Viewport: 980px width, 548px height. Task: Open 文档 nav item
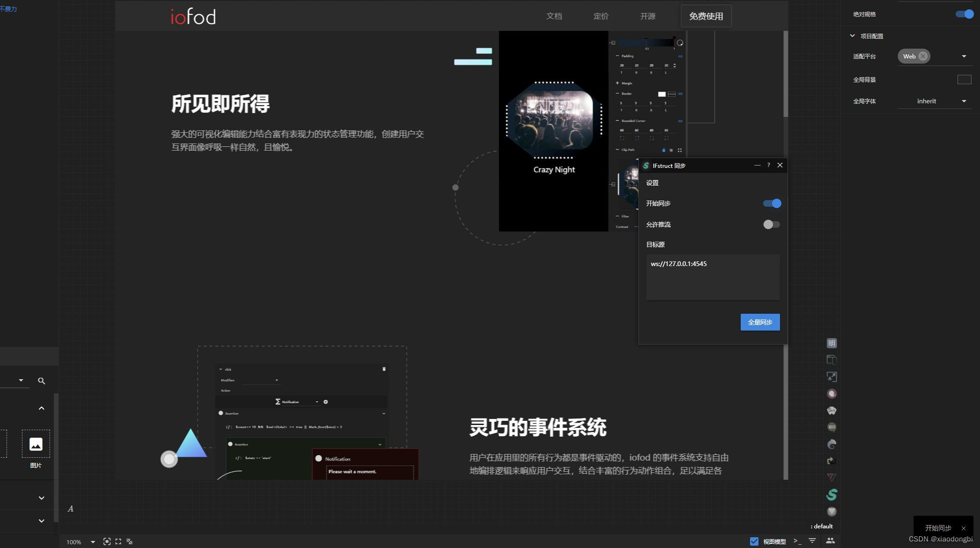tap(554, 16)
